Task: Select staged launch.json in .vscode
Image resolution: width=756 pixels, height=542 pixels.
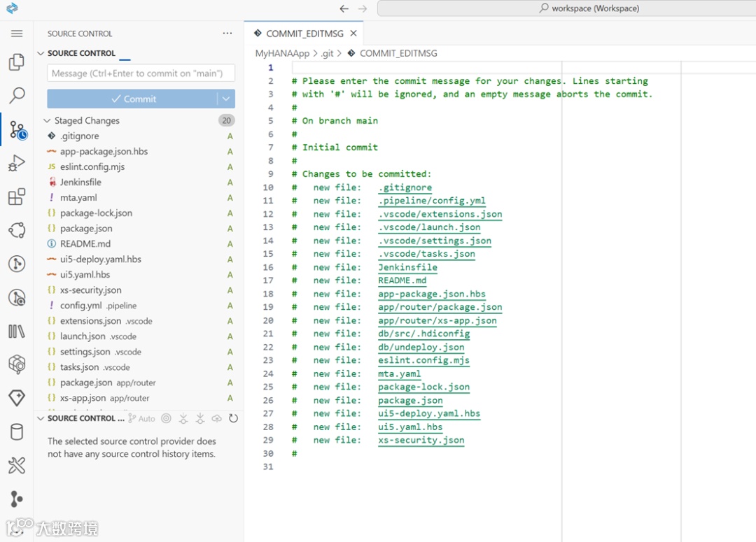Action: pos(139,336)
